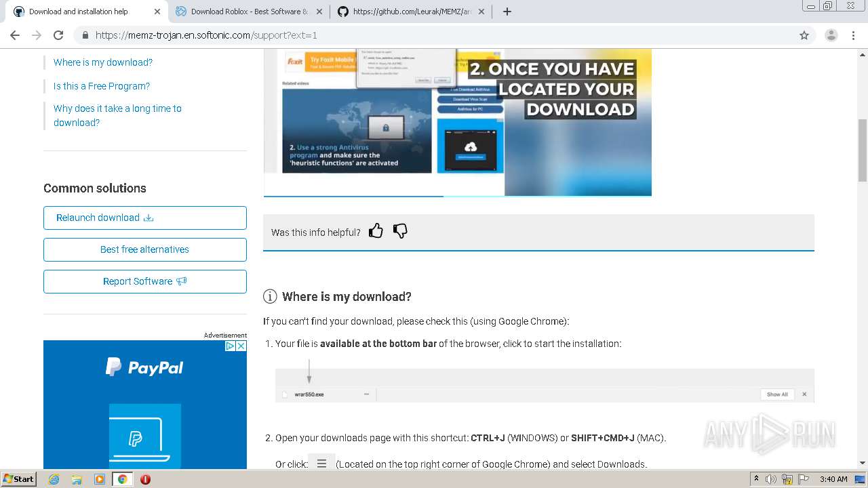This screenshot has height=488, width=868.
Task: Close the Download and installation help tab
Action: pyautogui.click(x=157, y=12)
